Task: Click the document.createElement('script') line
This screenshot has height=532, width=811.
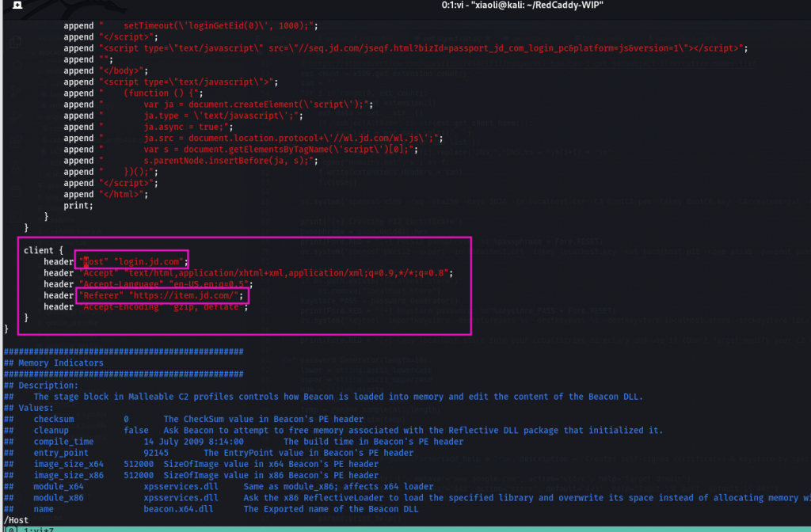Action: [x=219, y=104]
